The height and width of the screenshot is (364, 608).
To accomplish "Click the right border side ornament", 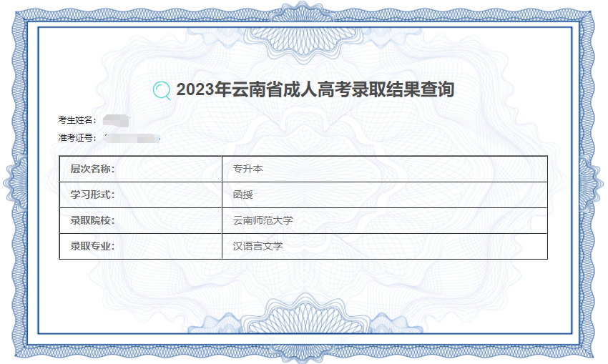I will click(x=592, y=182).
